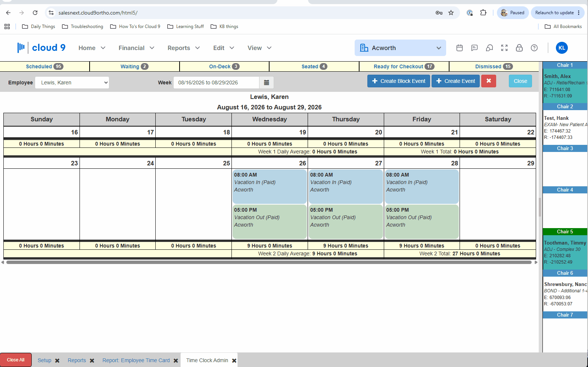588x367 pixels.
Task: Close the Setup tab
Action: [57, 361]
